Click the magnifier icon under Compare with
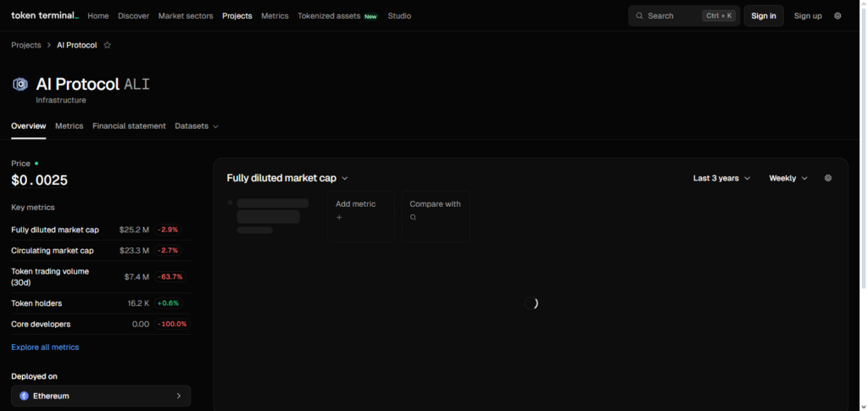The height and width of the screenshot is (411, 868). point(414,218)
